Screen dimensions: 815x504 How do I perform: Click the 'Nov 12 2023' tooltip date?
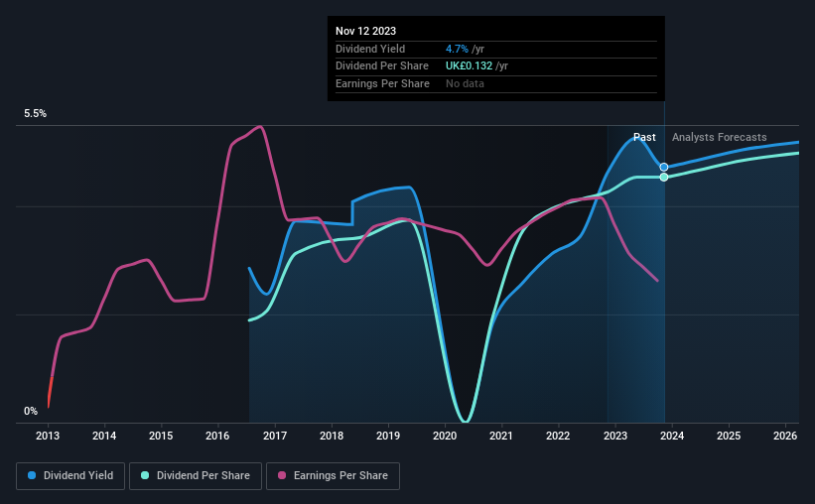365,31
